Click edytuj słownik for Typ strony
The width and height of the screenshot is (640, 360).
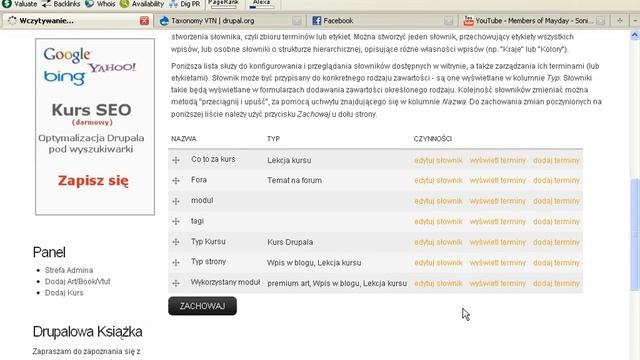(438, 263)
